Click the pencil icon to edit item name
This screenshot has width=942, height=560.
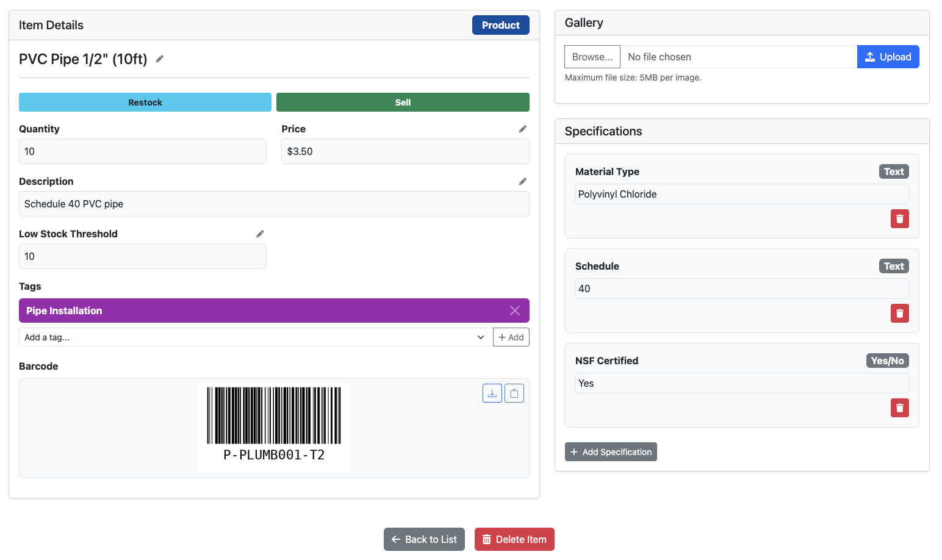(159, 59)
